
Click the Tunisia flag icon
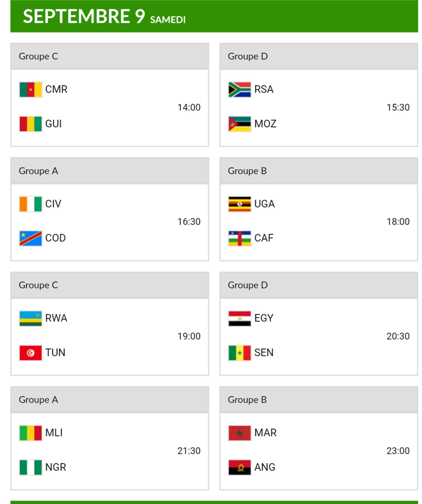point(30,353)
